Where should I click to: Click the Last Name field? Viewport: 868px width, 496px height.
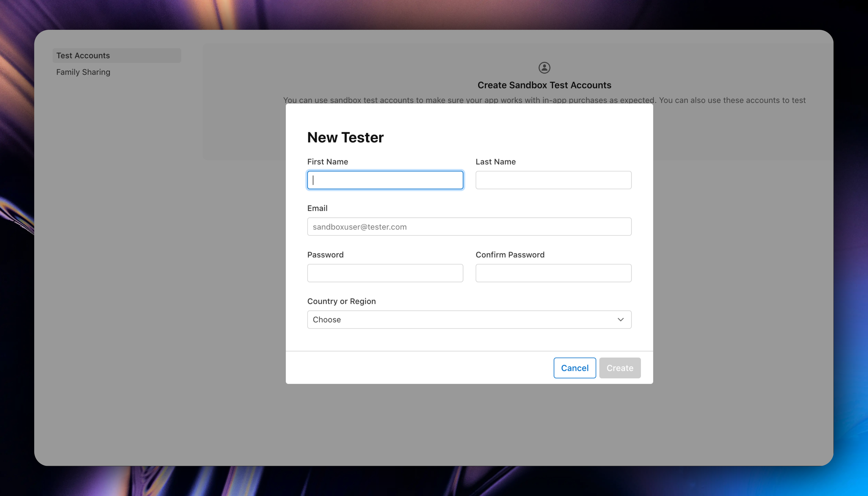coord(553,180)
